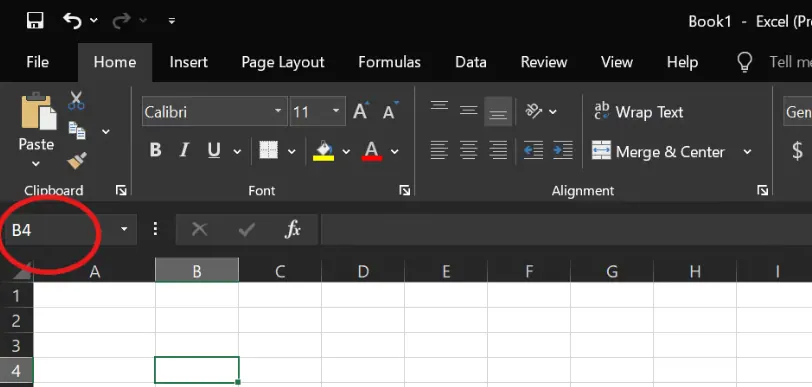812x387 pixels.
Task: Switch to the Page Layout tab
Action: [x=283, y=62]
